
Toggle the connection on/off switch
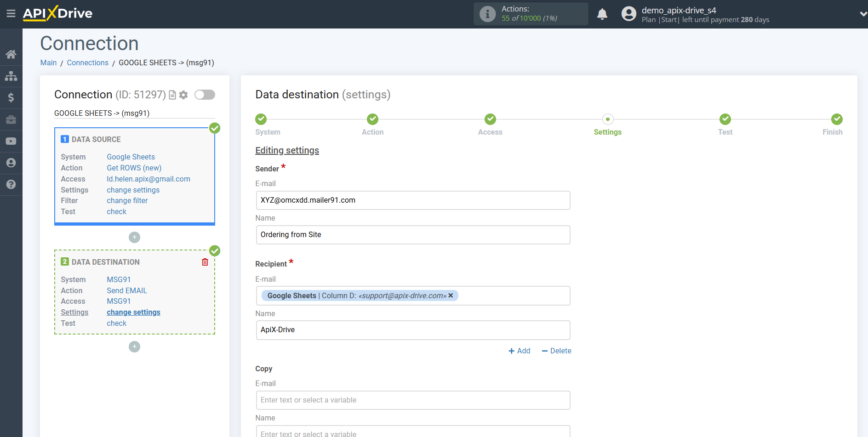click(x=205, y=95)
